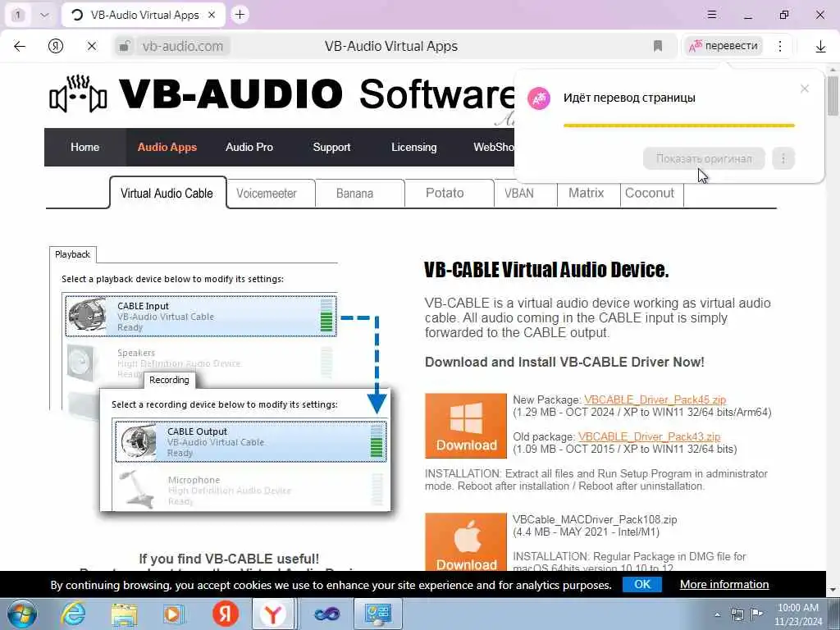
Task: Switch to the VBAN tab
Action: tap(519, 194)
